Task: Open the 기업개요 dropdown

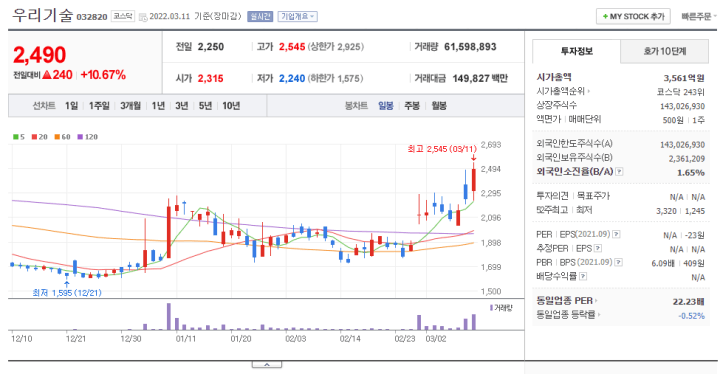Action: [x=297, y=17]
